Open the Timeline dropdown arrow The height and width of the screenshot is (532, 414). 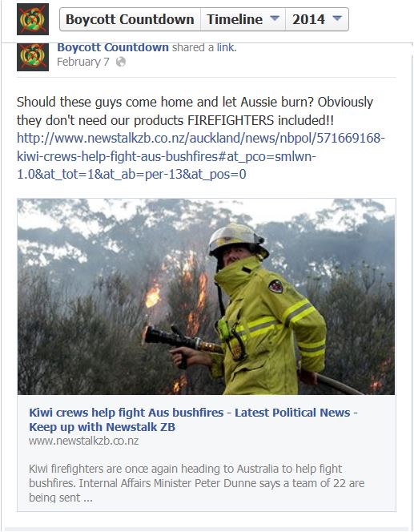[275, 18]
